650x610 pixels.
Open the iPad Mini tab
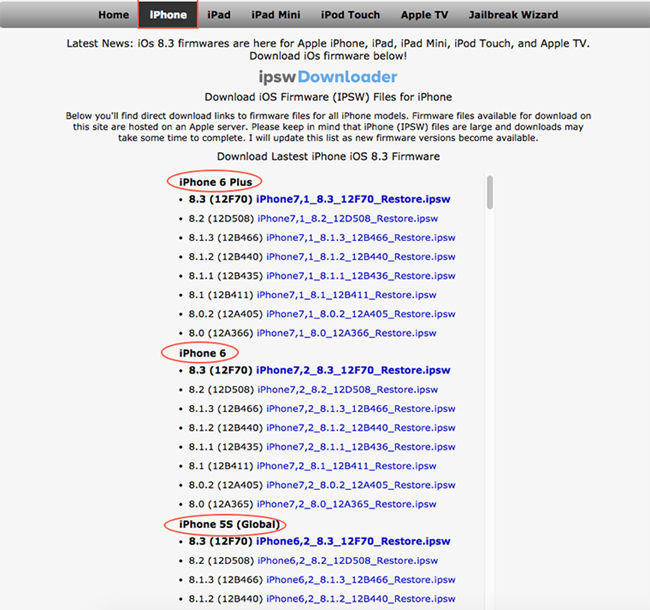click(x=276, y=15)
